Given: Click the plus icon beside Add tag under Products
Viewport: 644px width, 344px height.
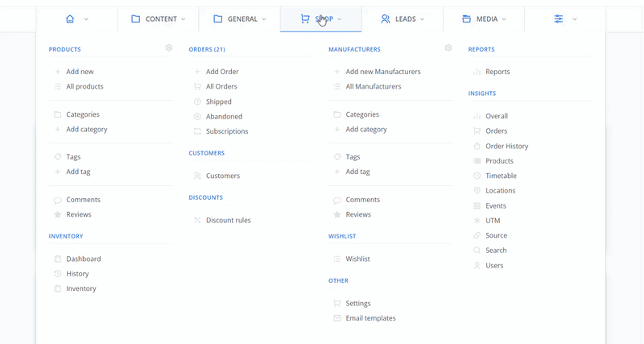Looking at the screenshot, I should (57, 172).
